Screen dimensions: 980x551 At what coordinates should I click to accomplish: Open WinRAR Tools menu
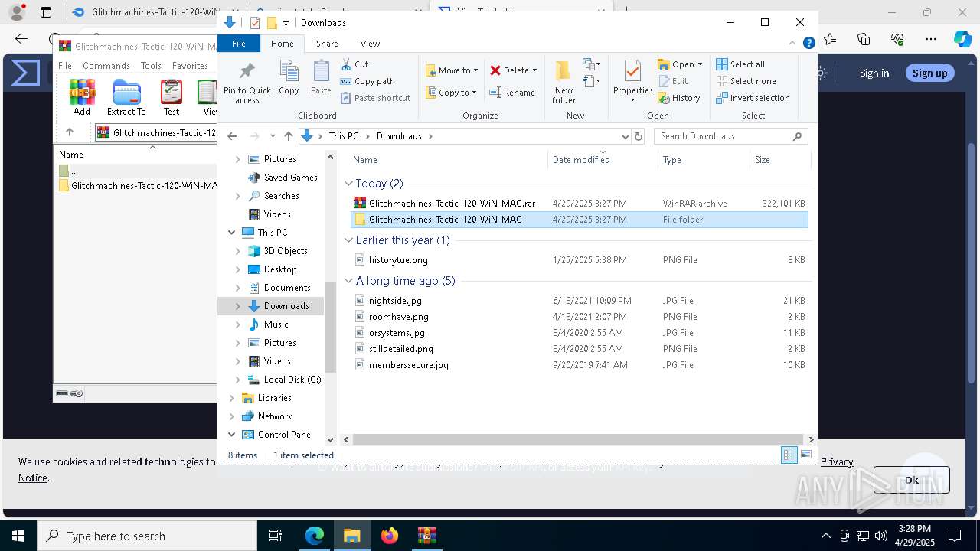151,66
